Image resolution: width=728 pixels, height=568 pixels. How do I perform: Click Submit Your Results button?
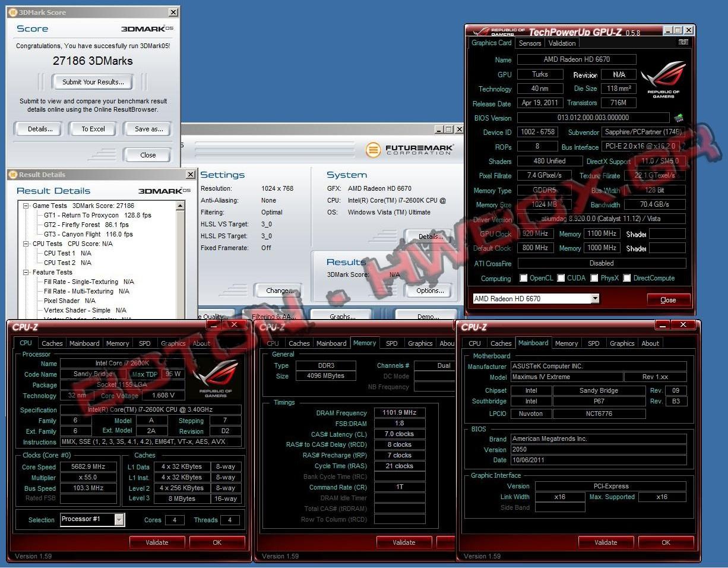(93, 82)
